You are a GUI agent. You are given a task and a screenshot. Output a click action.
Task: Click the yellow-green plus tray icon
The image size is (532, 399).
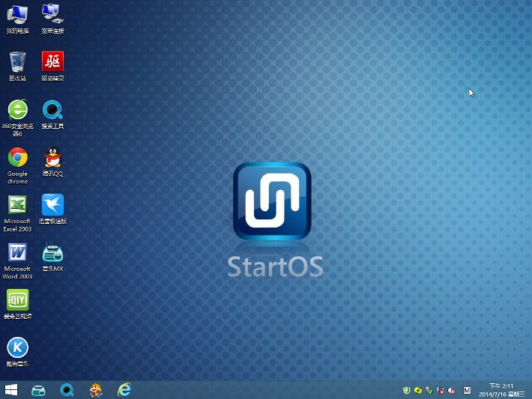[x=417, y=391]
